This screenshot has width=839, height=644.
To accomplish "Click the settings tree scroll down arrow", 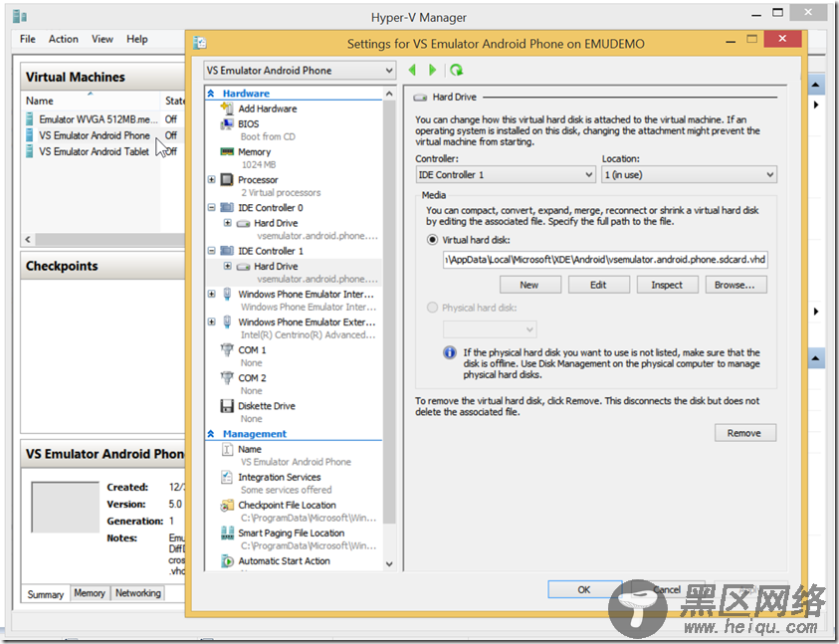I will tap(389, 564).
